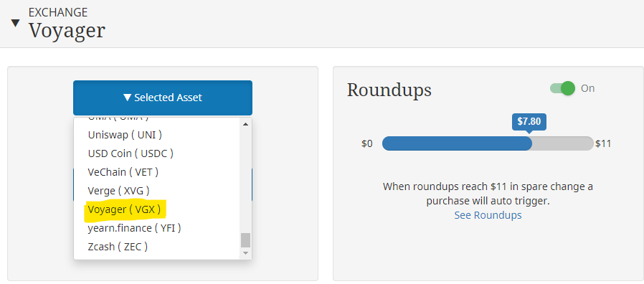Click the asset list scrollbar thumb
Image resolution: width=644 pixels, height=284 pixels.
coord(245,240)
